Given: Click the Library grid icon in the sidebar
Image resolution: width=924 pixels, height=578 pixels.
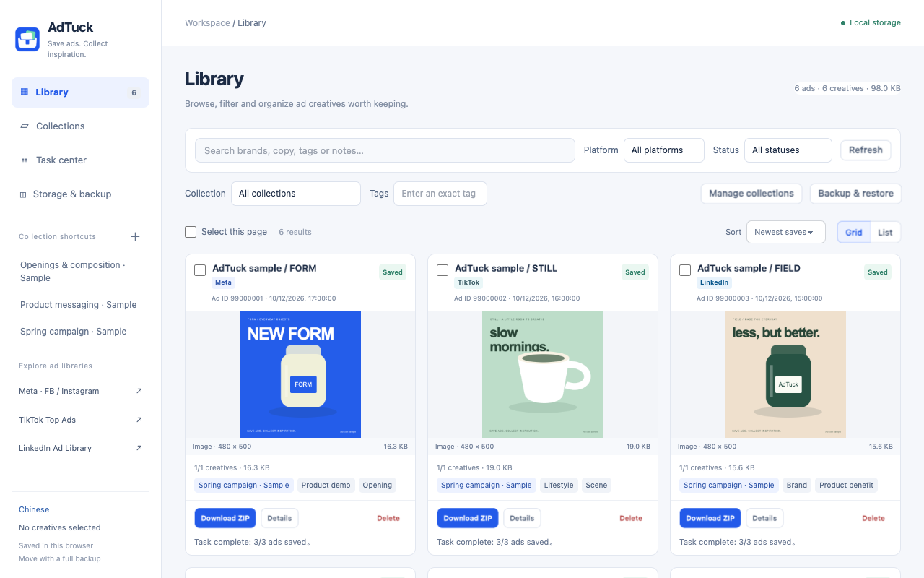Looking at the screenshot, I should pos(25,92).
